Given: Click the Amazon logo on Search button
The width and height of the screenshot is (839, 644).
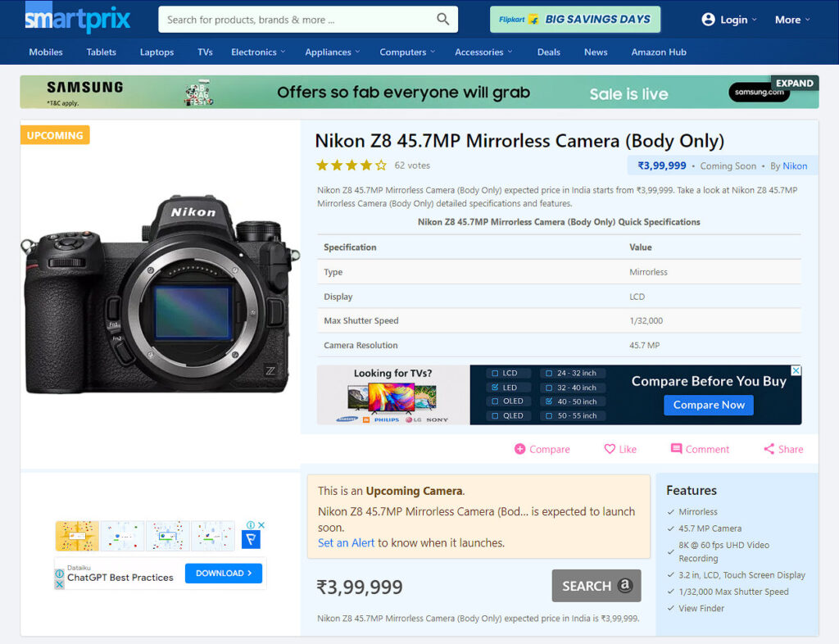Looking at the screenshot, I should (624, 585).
